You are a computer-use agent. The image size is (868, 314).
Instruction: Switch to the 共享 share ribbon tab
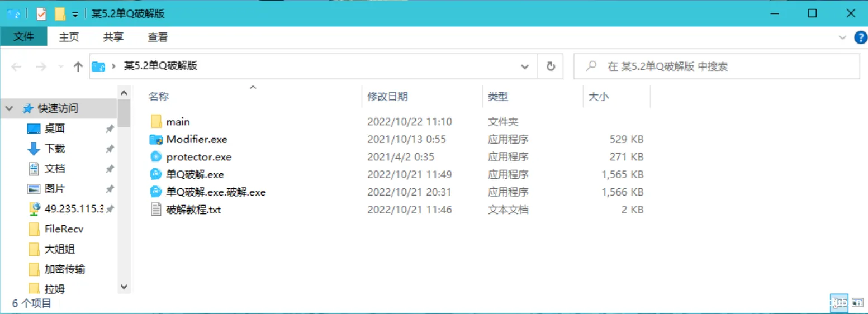coord(113,37)
